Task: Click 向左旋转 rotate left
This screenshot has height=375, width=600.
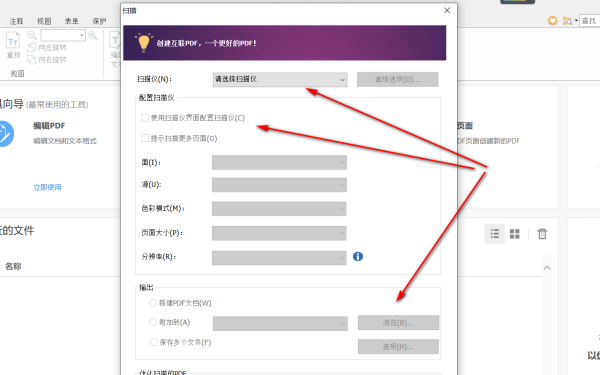Action: click(47, 47)
